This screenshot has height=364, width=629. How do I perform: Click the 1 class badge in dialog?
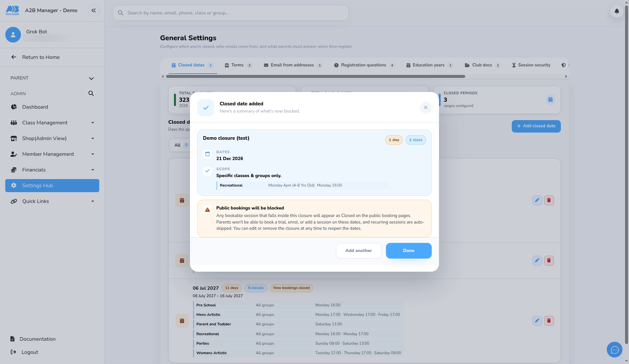[415, 140]
